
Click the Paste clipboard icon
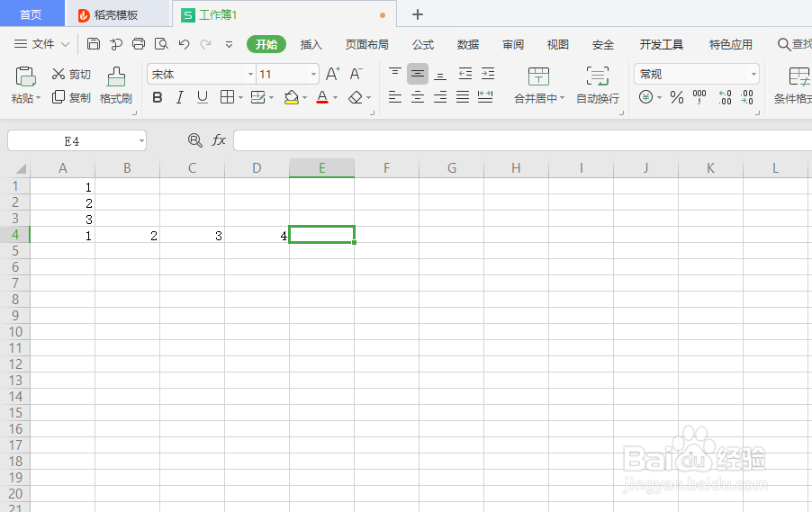point(25,76)
